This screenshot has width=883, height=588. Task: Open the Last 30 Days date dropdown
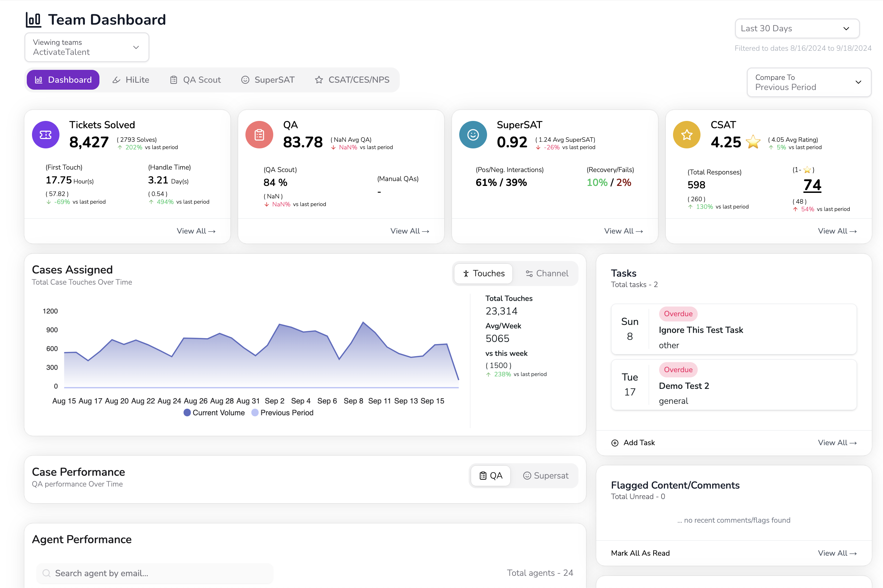point(797,28)
